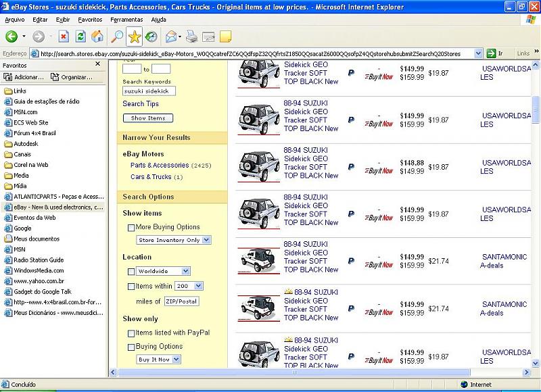Open the Store Inventory Only dropdown
Image resolution: width=541 pixels, height=392 pixels.
174,240
